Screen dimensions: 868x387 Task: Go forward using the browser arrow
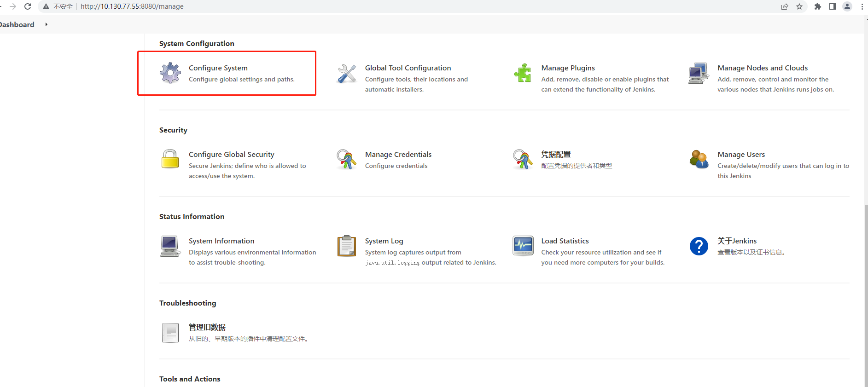click(13, 6)
